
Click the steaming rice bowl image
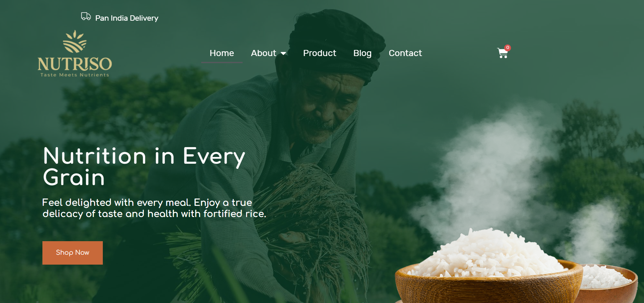tap(489, 267)
